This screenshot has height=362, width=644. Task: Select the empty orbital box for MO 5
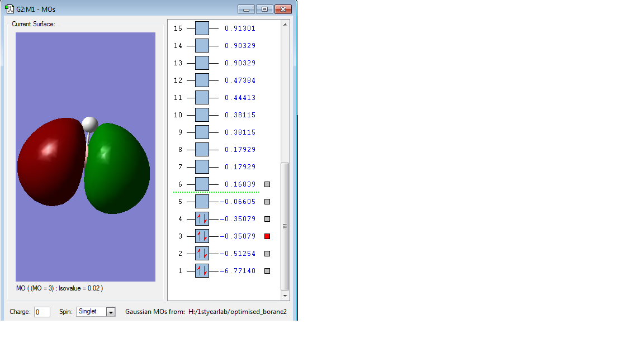click(202, 202)
